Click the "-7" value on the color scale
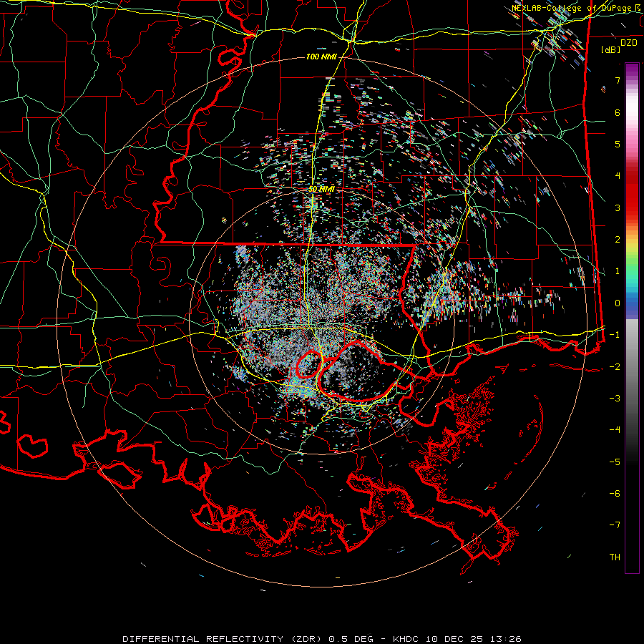644x644 pixels. point(615,525)
